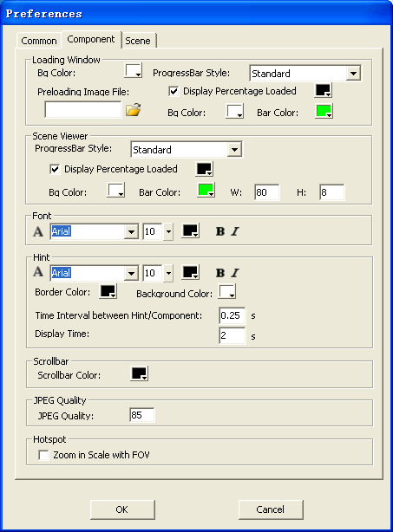Image resolution: width=393 pixels, height=532 pixels.
Task: Toggle Italic in the Hint section
Action: pyautogui.click(x=235, y=273)
